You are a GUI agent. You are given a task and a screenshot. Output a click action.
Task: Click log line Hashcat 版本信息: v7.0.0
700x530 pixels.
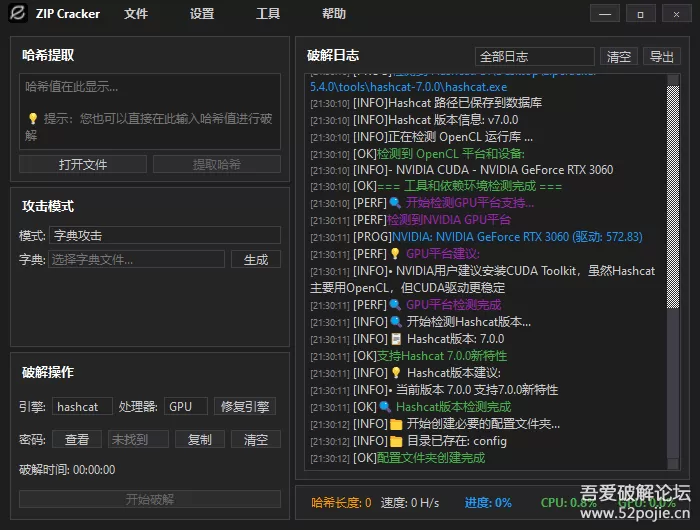(414, 120)
